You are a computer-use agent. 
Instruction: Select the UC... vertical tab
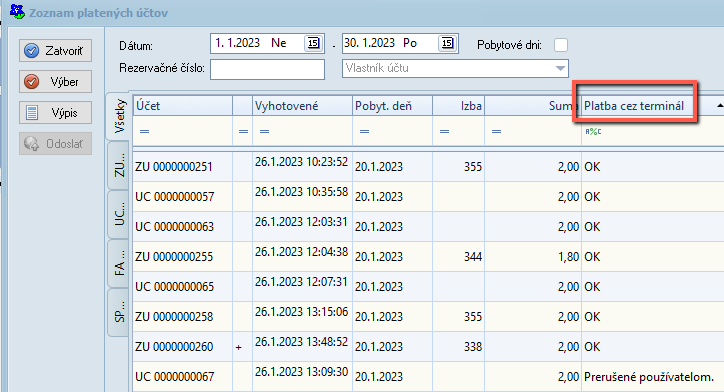[x=119, y=214]
